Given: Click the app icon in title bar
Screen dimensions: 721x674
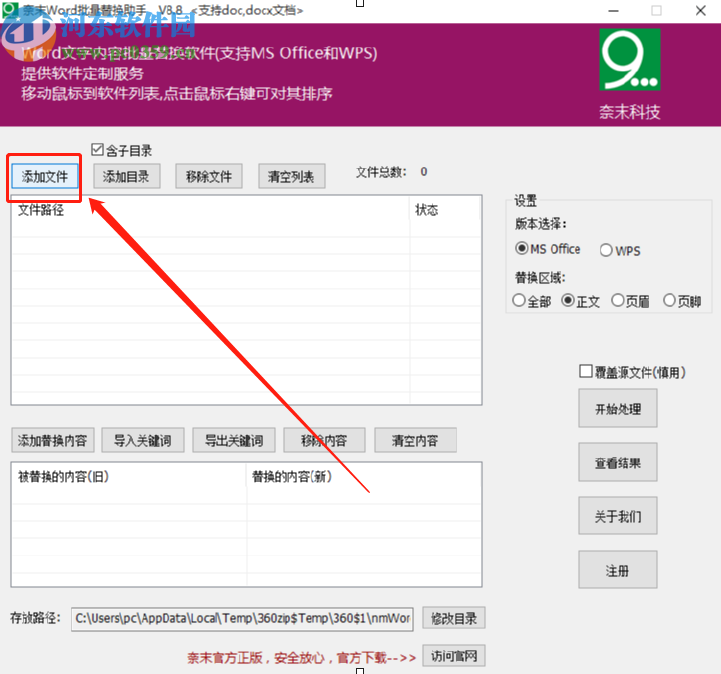Looking at the screenshot, I should click(x=10, y=10).
